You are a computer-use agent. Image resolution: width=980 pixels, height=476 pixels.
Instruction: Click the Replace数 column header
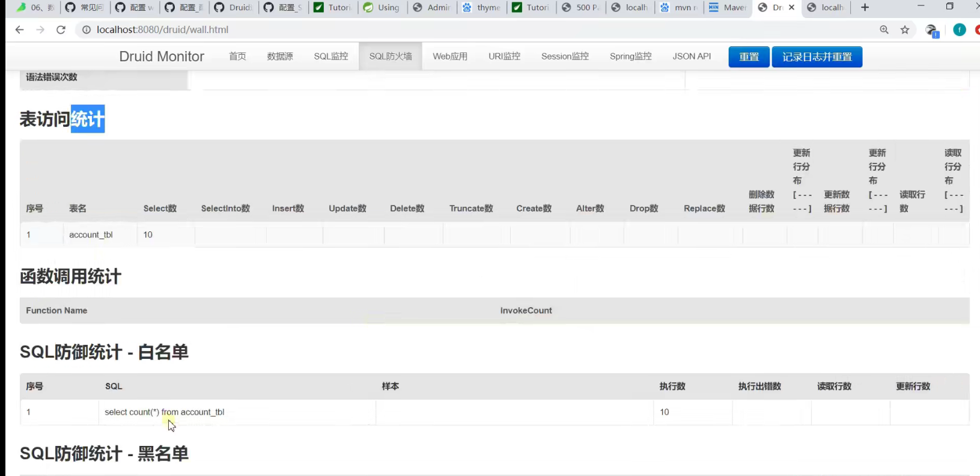click(704, 209)
